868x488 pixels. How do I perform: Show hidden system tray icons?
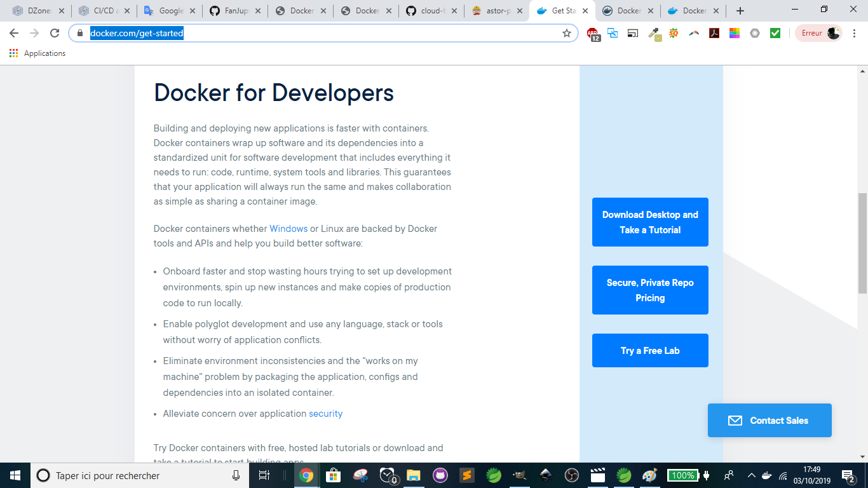[x=752, y=475]
